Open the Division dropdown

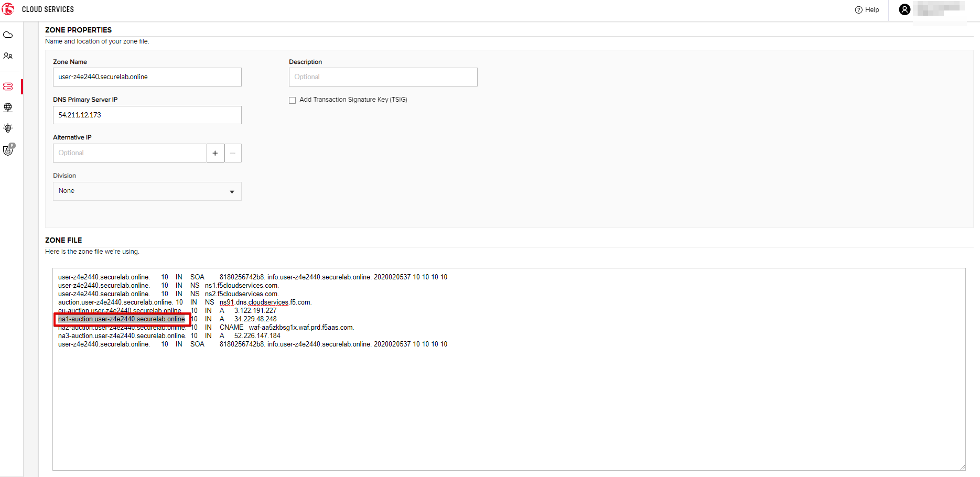click(147, 191)
